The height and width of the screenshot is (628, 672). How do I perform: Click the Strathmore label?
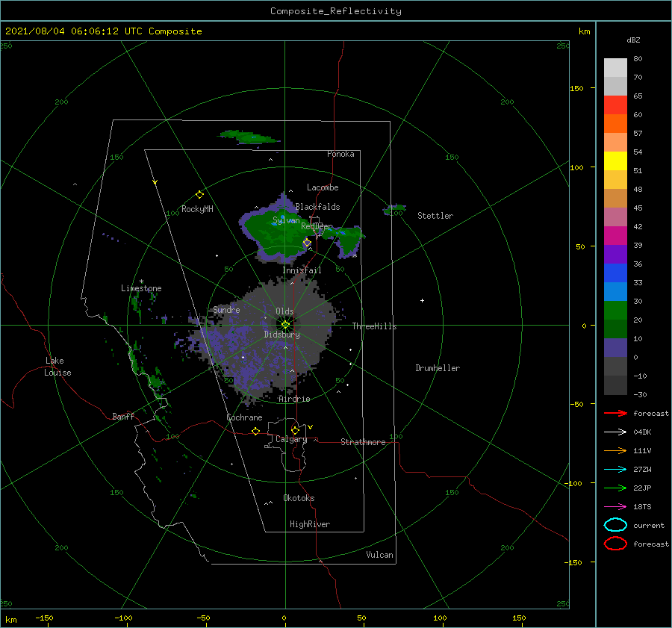click(363, 442)
